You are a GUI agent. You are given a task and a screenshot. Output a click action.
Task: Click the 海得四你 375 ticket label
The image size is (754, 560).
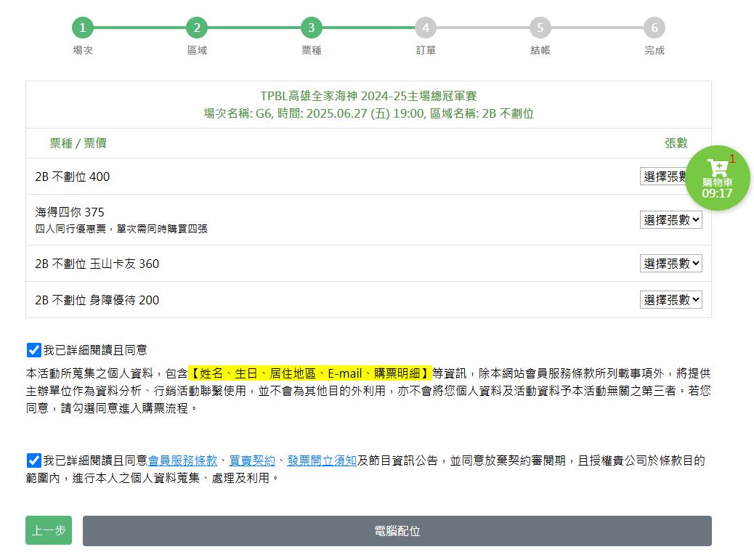[70, 213]
